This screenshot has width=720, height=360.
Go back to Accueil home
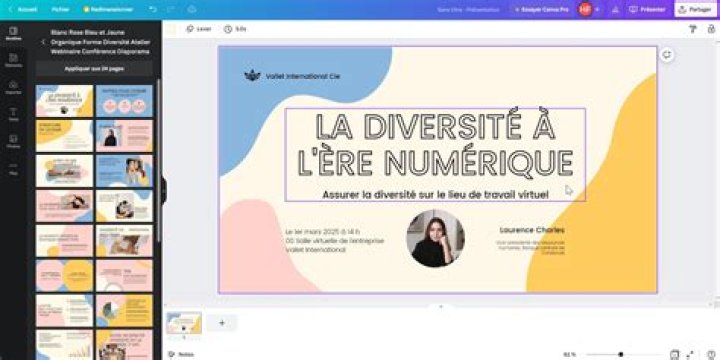tap(23, 9)
